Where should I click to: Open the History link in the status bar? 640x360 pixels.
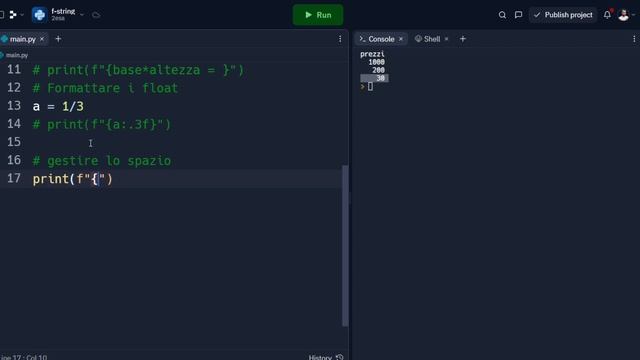pos(320,357)
